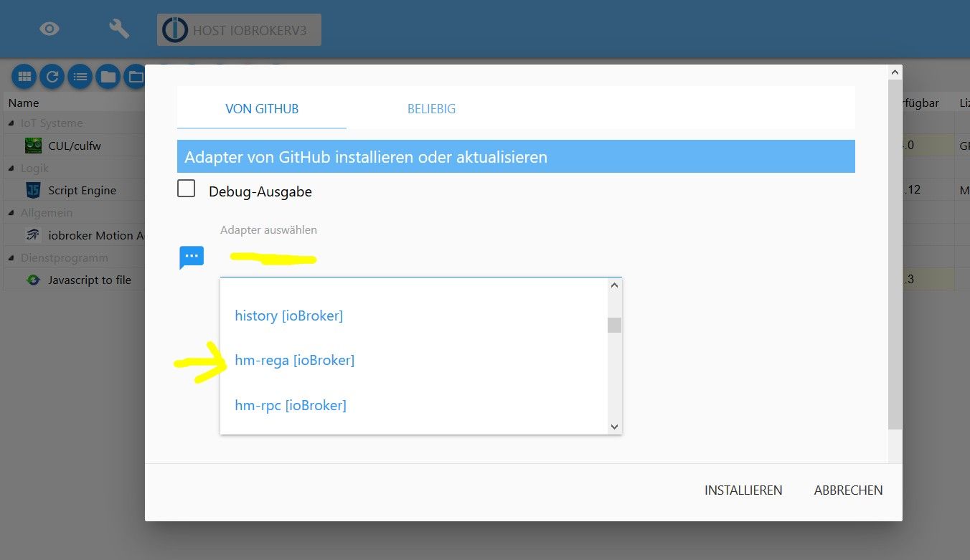This screenshot has height=560, width=970.
Task: Select the Javascript to file row name
Action: [90, 280]
